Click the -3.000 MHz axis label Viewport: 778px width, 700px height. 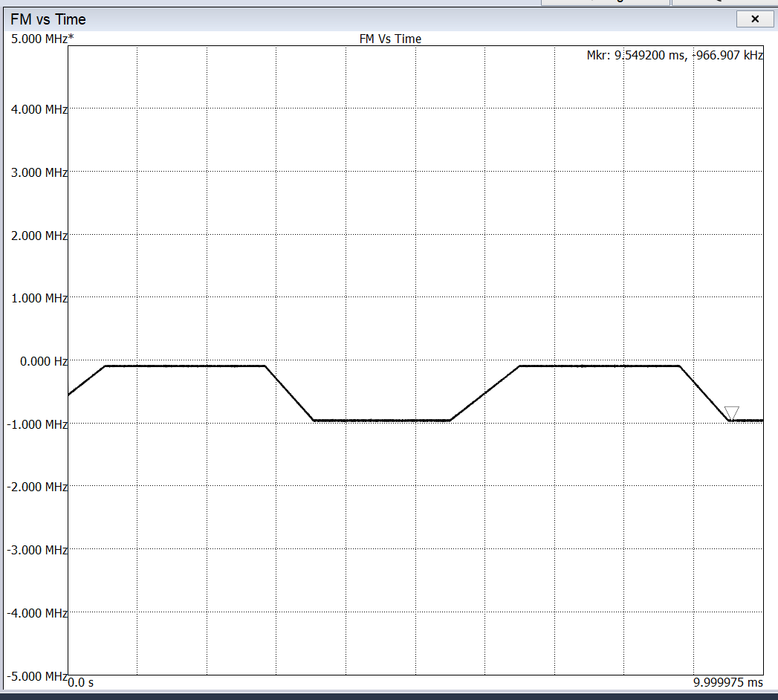click(x=37, y=550)
